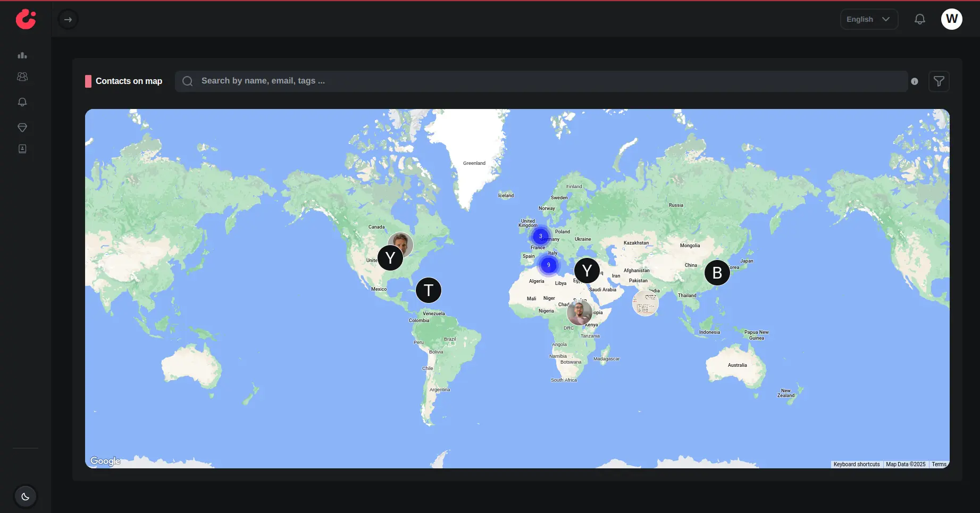This screenshot has height=513, width=980.
Task: Select the T contact marker near Mexico
Action: pos(429,290)
